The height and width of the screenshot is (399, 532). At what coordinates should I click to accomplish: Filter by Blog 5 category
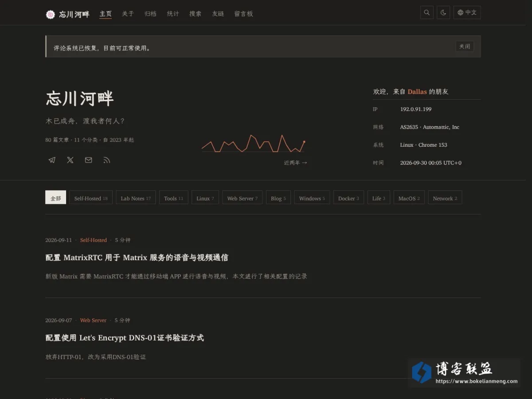278,198
